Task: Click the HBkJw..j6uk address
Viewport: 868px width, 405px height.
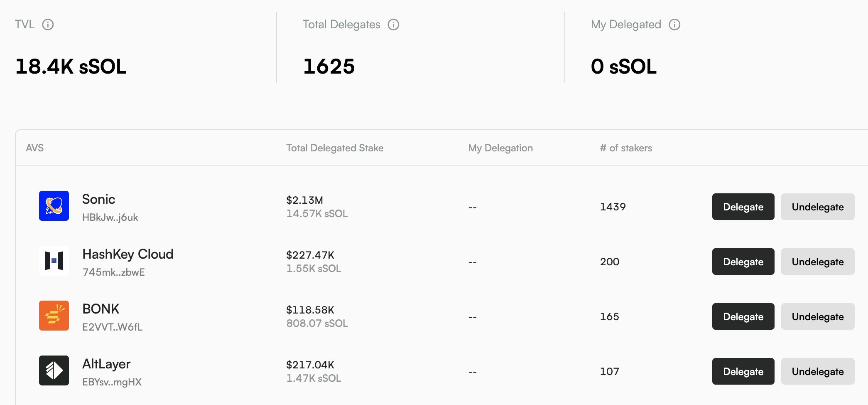Action: pyautogui.click(x=110, y=217)
